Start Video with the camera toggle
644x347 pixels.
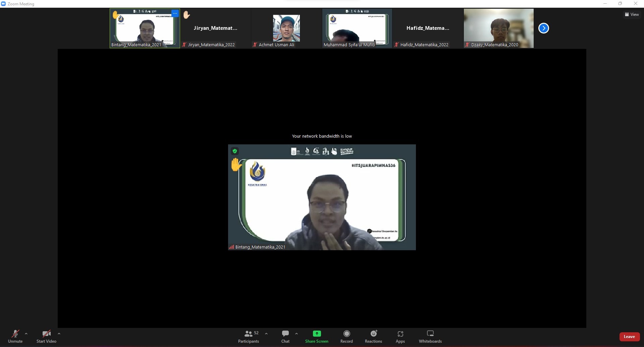pyautogui.click(x=46, y=337)
